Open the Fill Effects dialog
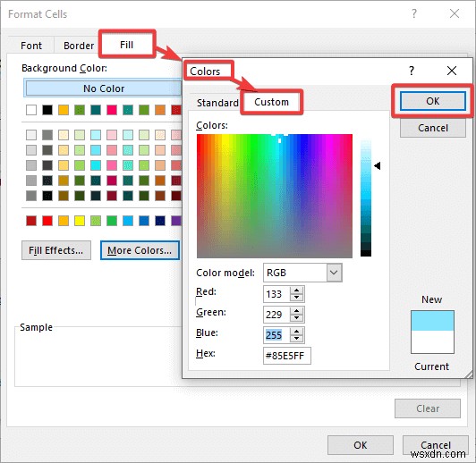 tap(56, 250)
